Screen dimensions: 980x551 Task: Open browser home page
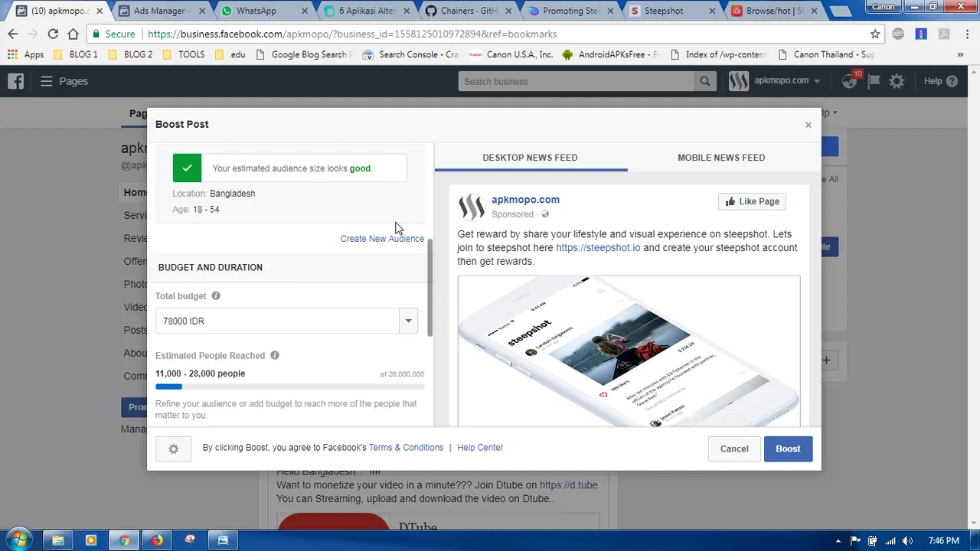(73, 34)
